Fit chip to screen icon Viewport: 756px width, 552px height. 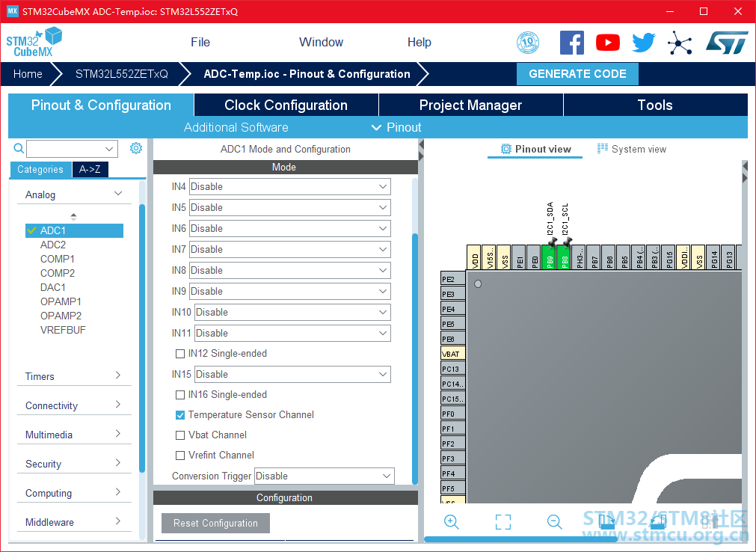click(x=503, y=521)
